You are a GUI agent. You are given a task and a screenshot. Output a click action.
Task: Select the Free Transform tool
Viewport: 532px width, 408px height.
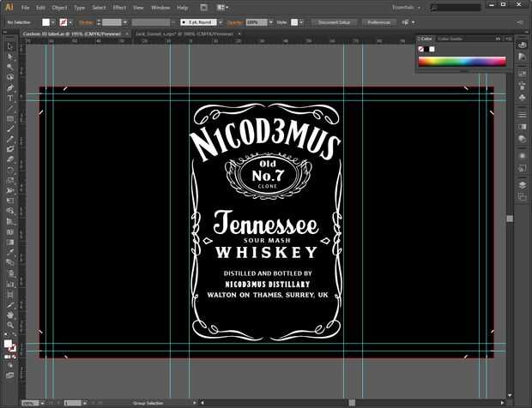click(10, 201)
